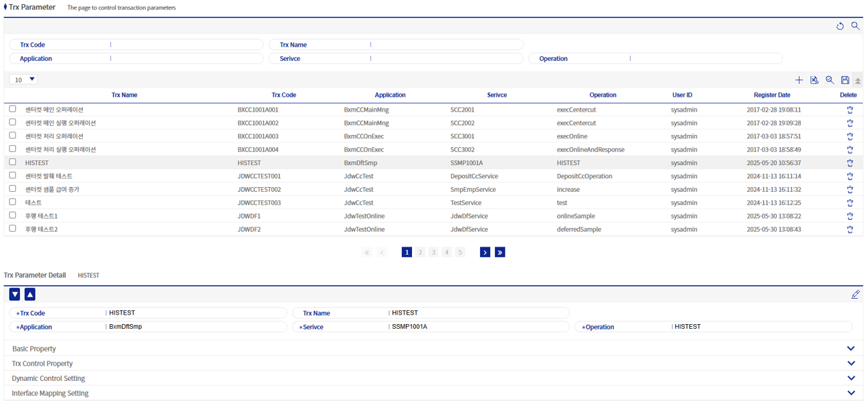Export the grid to Excel
Viewport: 868px width, 409px height.
point(814,80)
